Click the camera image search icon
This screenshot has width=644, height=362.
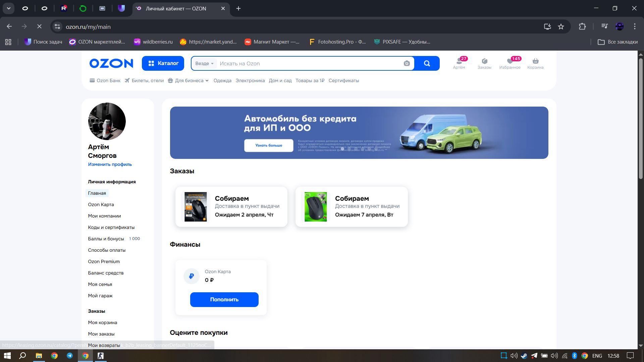click(407, 64)
